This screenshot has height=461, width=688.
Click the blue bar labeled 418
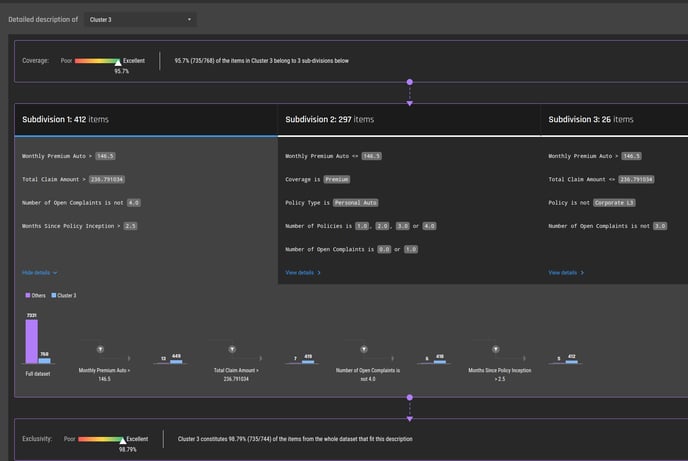(440, 362)
